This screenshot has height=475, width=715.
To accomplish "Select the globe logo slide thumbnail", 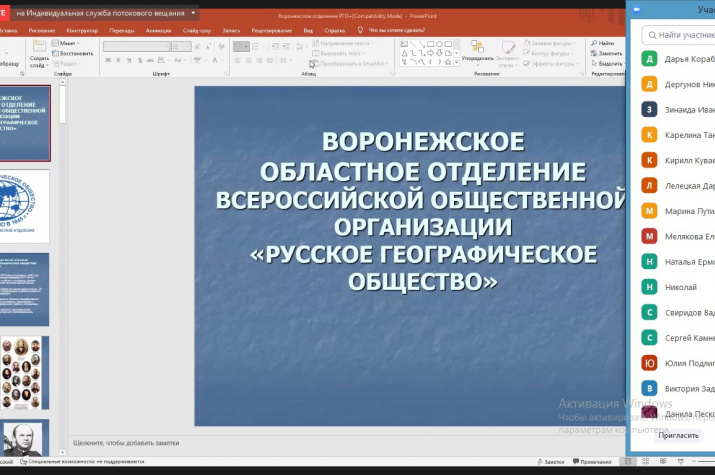I will pyautogui.click(x=24, y=207).
